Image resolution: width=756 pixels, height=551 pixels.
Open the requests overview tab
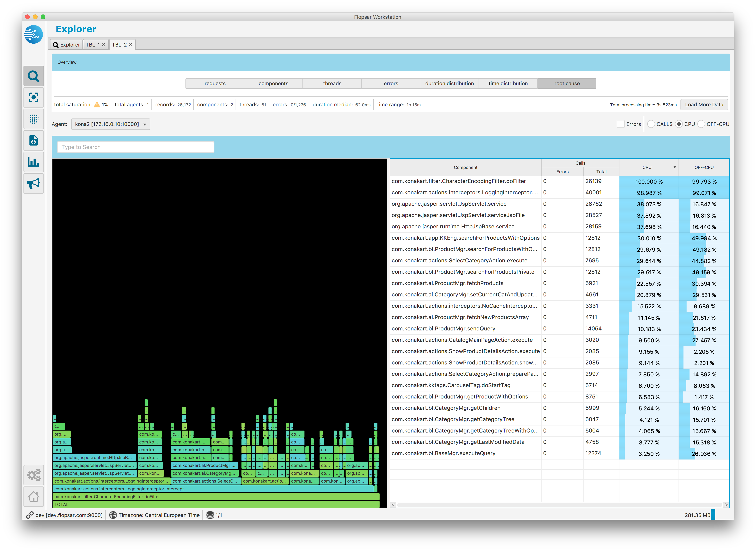pos(215,83)
